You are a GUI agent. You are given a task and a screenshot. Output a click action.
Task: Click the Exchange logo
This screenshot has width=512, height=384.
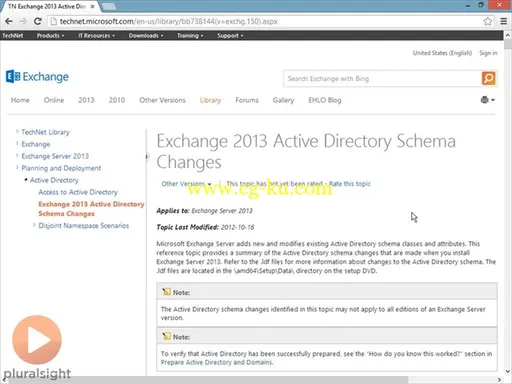(x=37, y=77)
